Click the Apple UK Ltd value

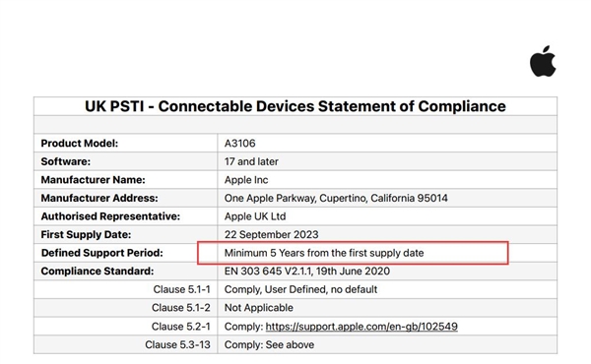255,216
